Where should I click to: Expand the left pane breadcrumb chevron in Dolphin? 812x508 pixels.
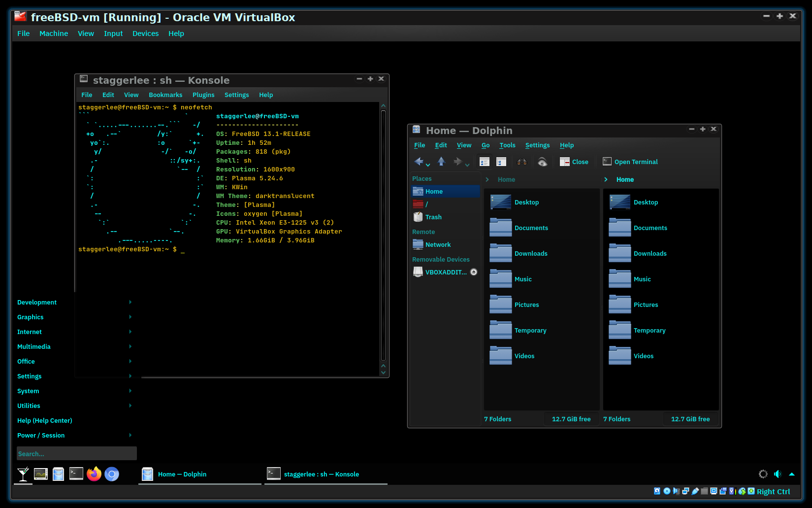click(487, 179)
